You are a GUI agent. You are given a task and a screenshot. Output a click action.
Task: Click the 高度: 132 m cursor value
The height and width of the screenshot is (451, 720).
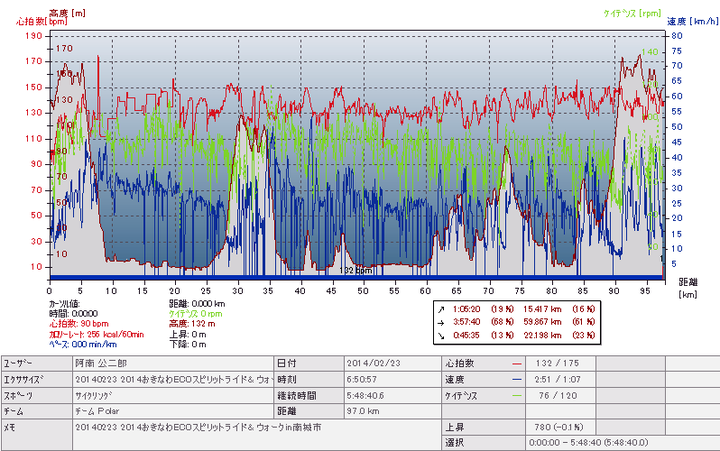tap(192, 324)
